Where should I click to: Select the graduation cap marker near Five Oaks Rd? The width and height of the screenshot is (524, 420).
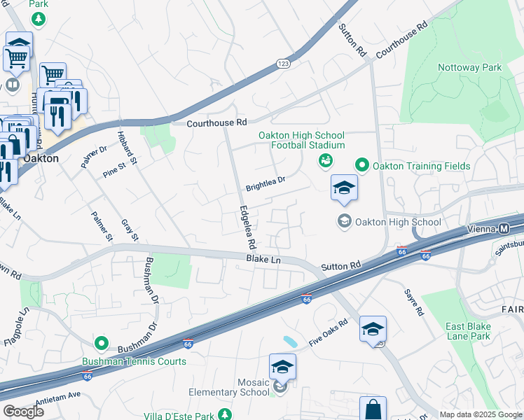373,331
